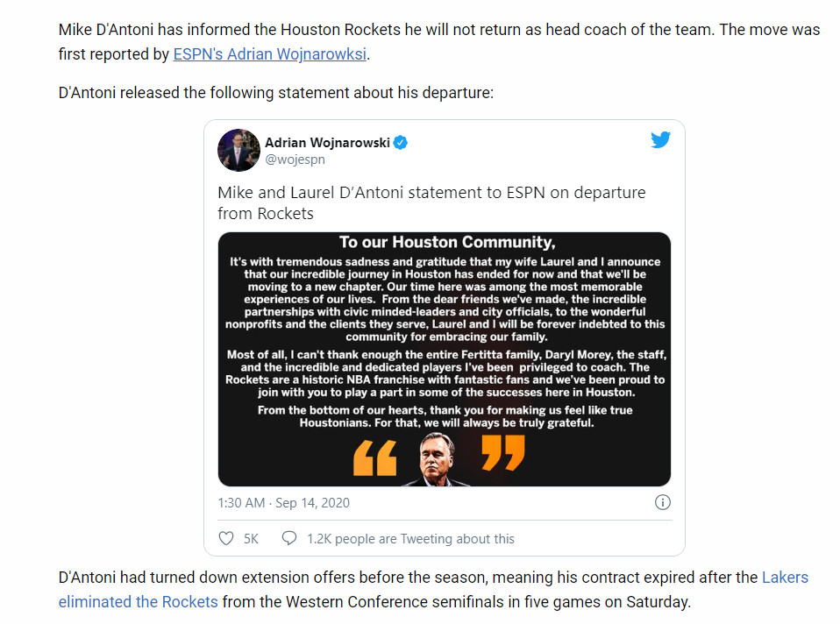The width and height of the screenshot is (840, 624).
Task: Open the ESPN's Adrian Wojnarowksi link
Action: (x=270, y=54)
